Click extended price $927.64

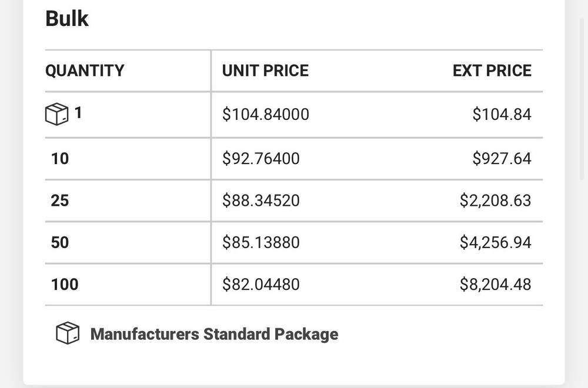(502, 158)
